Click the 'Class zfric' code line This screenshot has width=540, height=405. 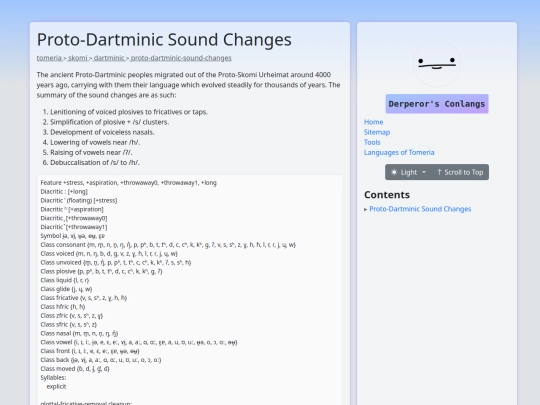tap(72, 315)
